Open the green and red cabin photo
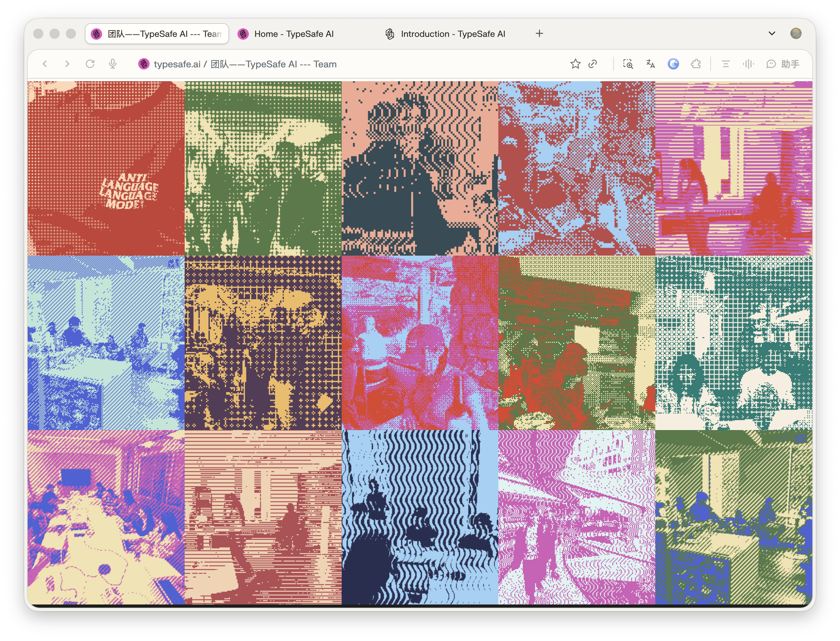The height and width of the screenshot is (641, 840). coord(576,342)
